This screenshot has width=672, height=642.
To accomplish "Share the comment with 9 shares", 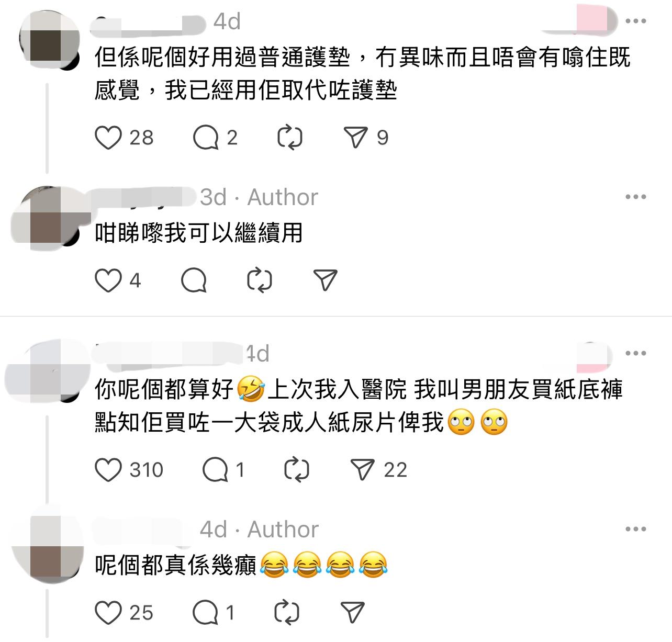I will 356,138.
